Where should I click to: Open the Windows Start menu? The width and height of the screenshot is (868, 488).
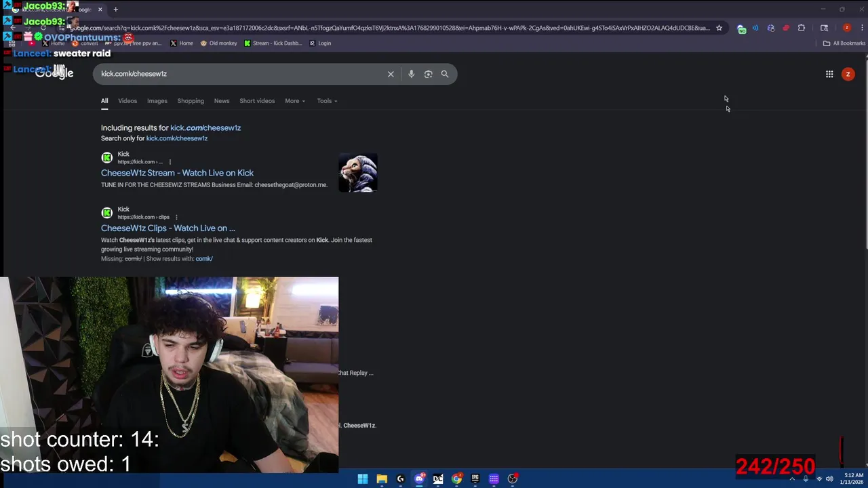pyautogui.click(x=363, y=479)
